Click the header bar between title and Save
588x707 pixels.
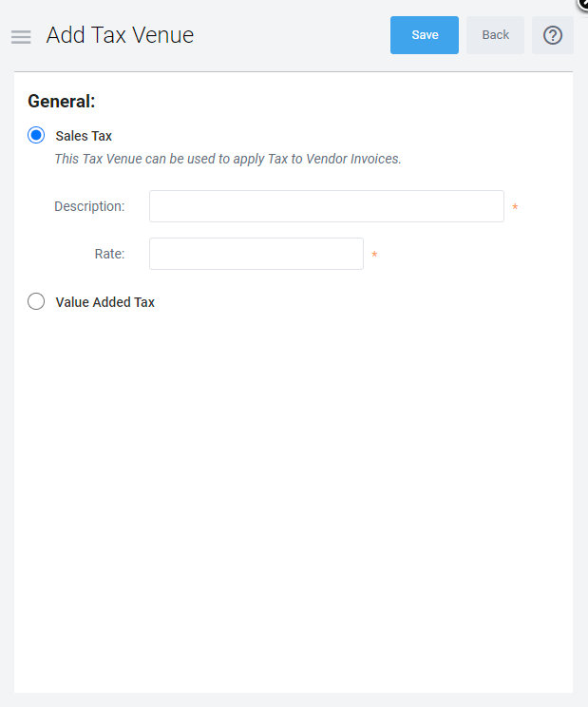[x=285, y=35]
